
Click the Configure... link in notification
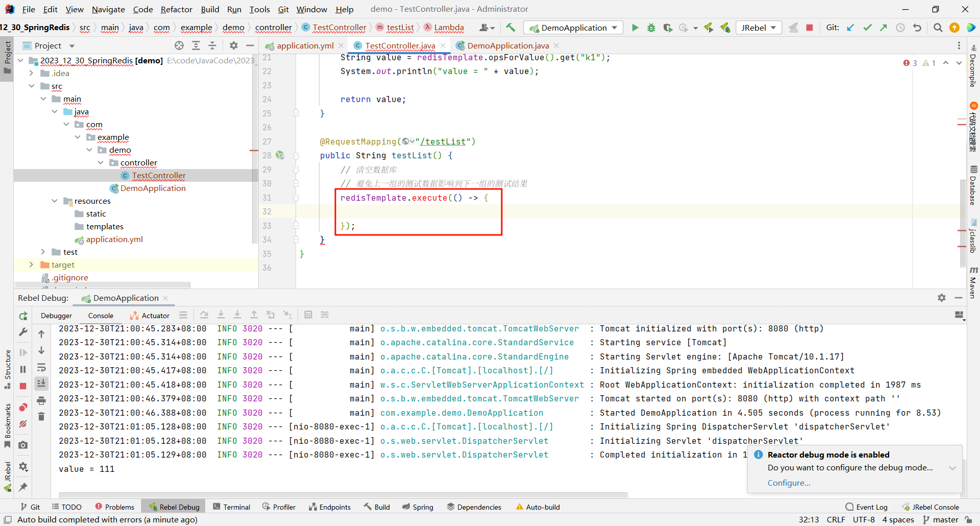[x=789, y=483]
